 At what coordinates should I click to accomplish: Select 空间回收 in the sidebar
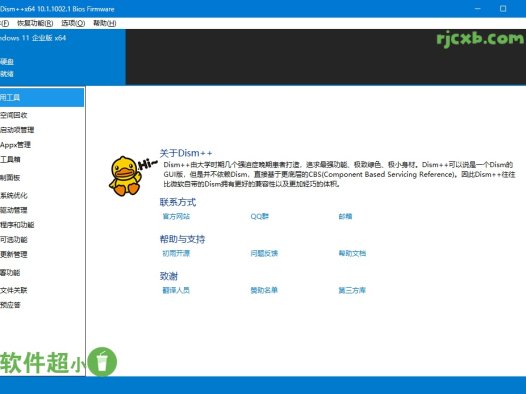[x=13, y=115]
